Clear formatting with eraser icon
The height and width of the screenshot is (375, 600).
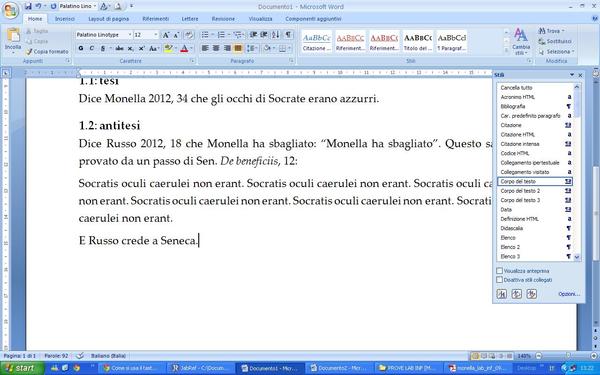pos(189,35)
